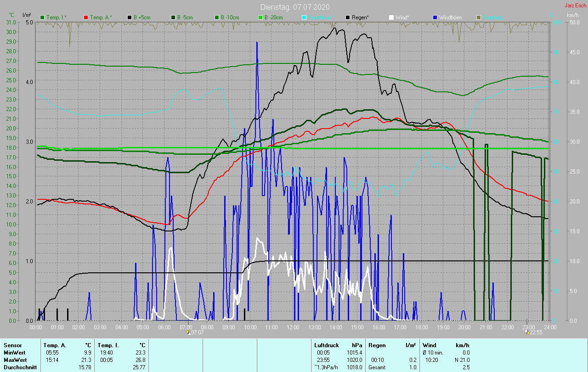Click the 12:00 label on the time axis

coord(293,327)
